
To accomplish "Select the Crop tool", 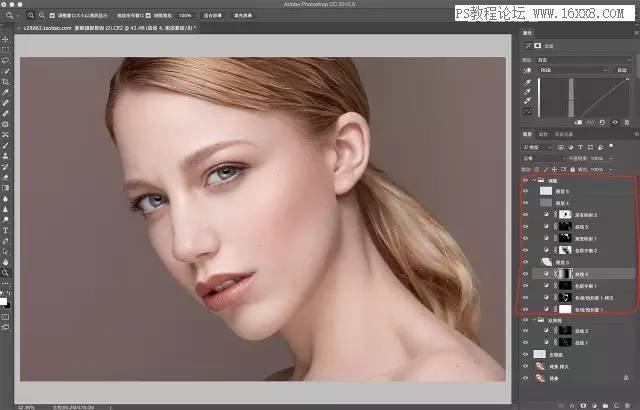I will pyautogui.click(x=5, y=82).
